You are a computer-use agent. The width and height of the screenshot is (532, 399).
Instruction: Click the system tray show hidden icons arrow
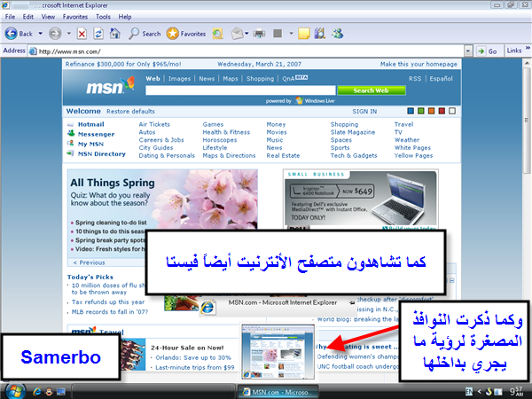coord(480,392)
